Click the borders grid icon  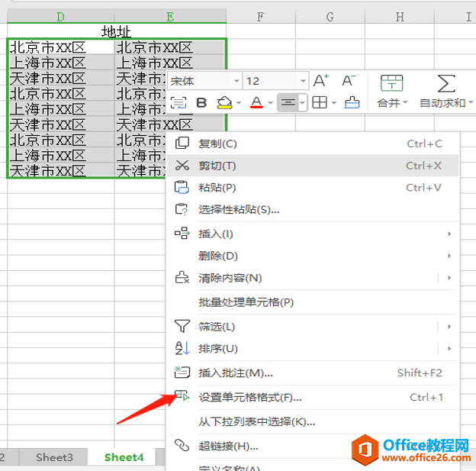320,103
